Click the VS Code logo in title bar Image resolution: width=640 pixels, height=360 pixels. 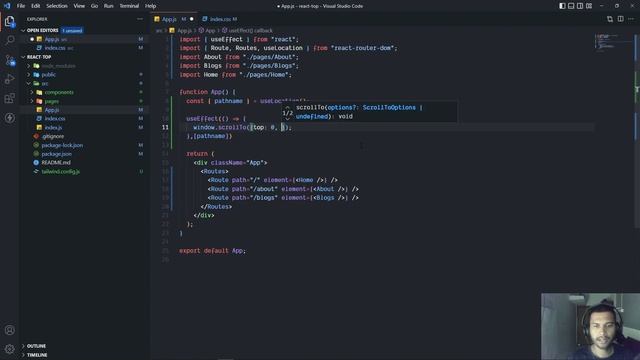(7, 6)
